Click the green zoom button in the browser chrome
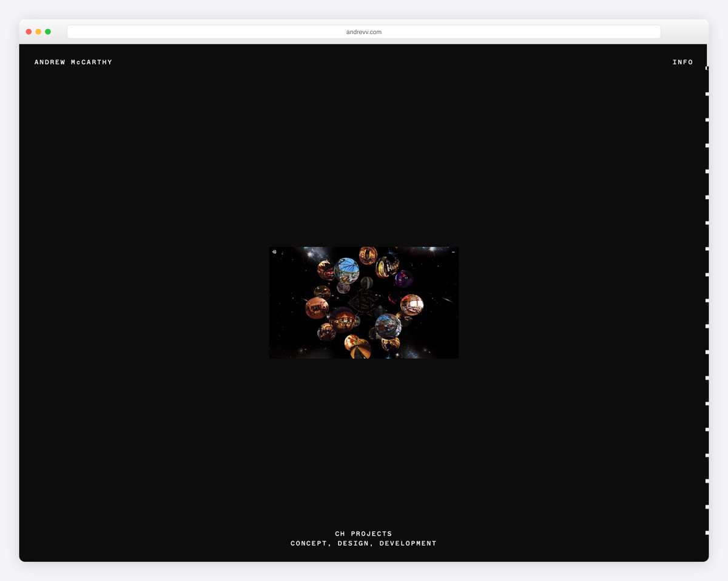Viewport: 728px width, 581px height. (48, 31)
